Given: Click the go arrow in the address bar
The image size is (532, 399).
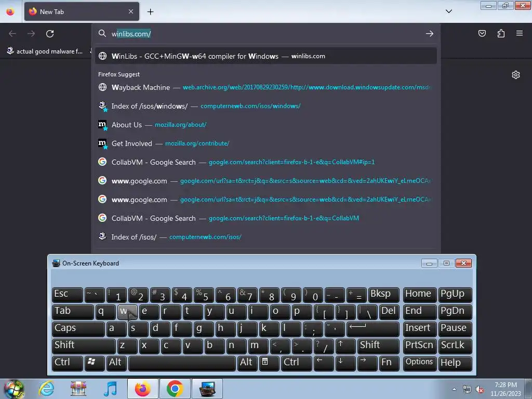Looking at the screenshot, I should coord(430,34).
